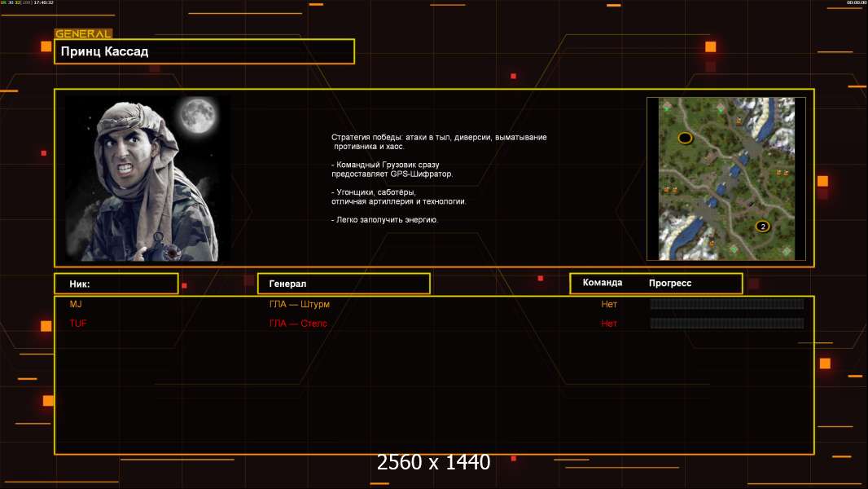Image resolution: width=868 pixels, height=489 pixels.
Task: Click the team value 'Нет' in MJ's row
Action: (x=609, y=304)
